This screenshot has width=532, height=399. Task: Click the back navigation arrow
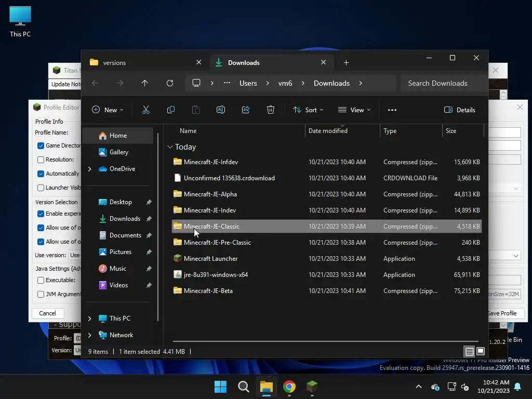pos(95,83)
